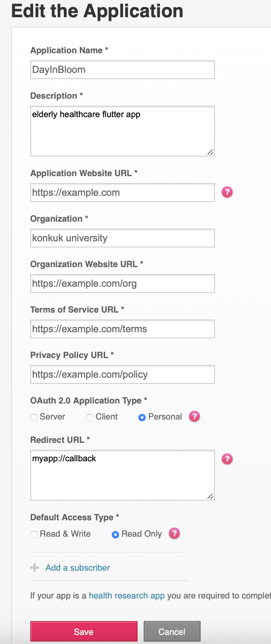This screenshot has width=271, height=644.
Task: Click the plus icon for adding subscriber
Action: (x=35, y=567)
